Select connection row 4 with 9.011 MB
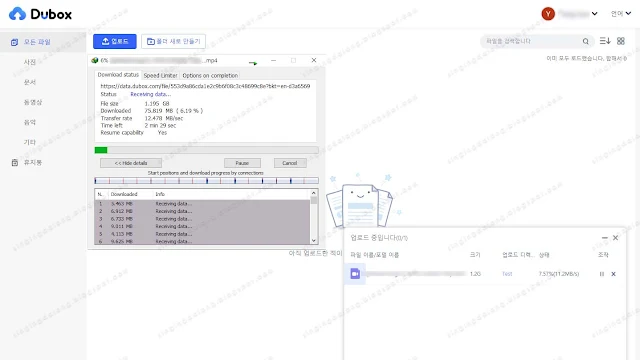 pyautogui.click(x=202, y=226)
